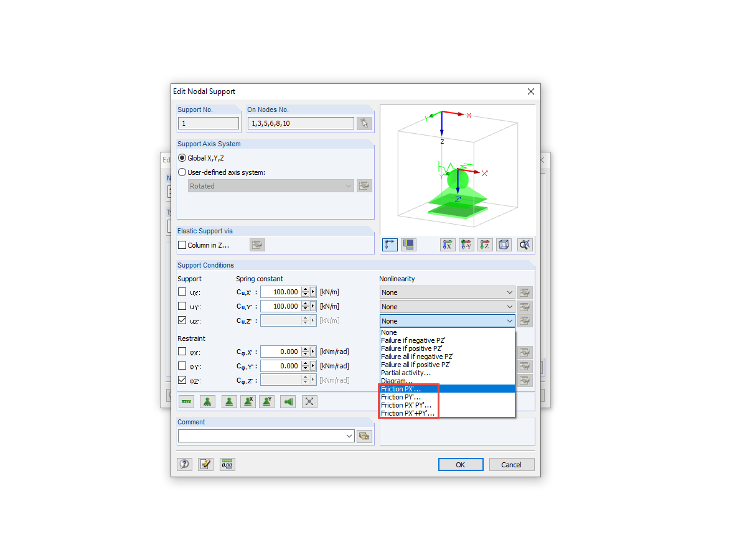
Task: Open the Cu,X' spring constant arrow menu
Action: pos(313,292)
